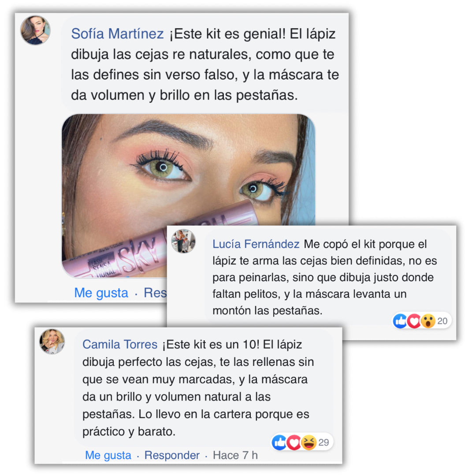This screenshot has height=476, width=476.
Task: Click Responder under Camila's comment
Action: 172,455
